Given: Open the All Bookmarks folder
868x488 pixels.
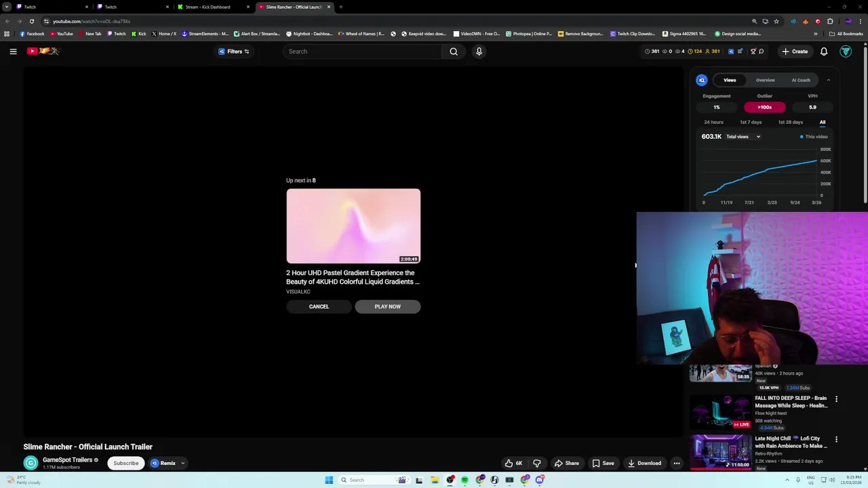Looking at the screenshot, I should click(x=846, y=34).
